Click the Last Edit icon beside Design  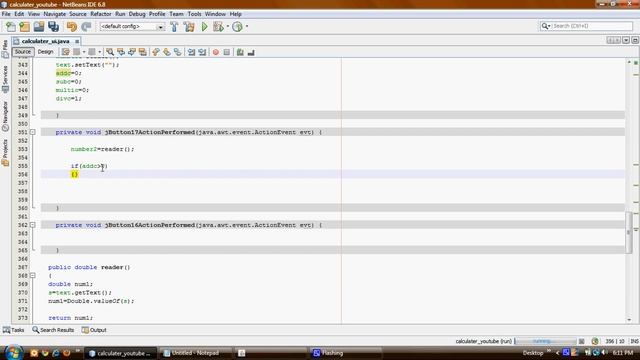pos(65,52)
